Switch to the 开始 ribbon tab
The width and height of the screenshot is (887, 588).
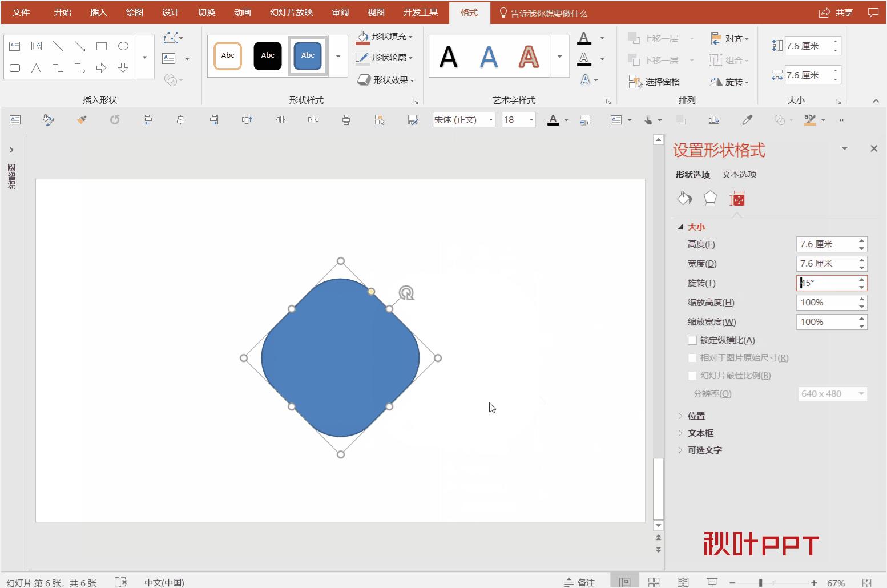tap(62, 12)
